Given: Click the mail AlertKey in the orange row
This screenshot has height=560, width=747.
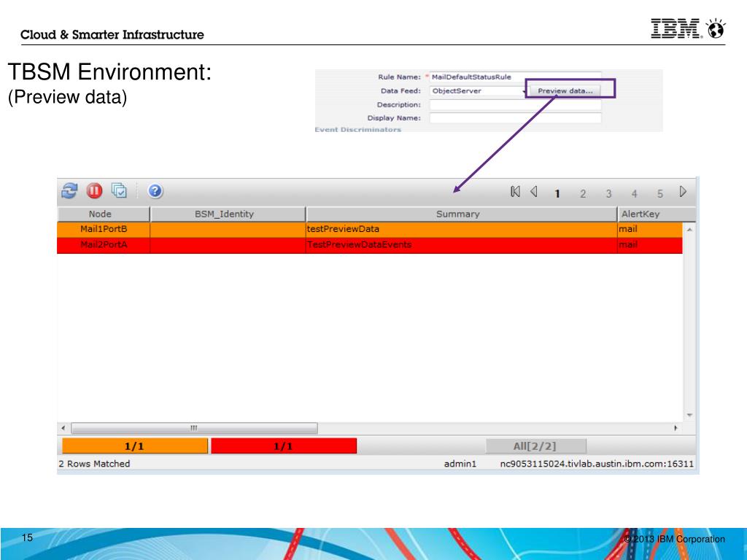Looking at the screenshot, I should (650, 229).
